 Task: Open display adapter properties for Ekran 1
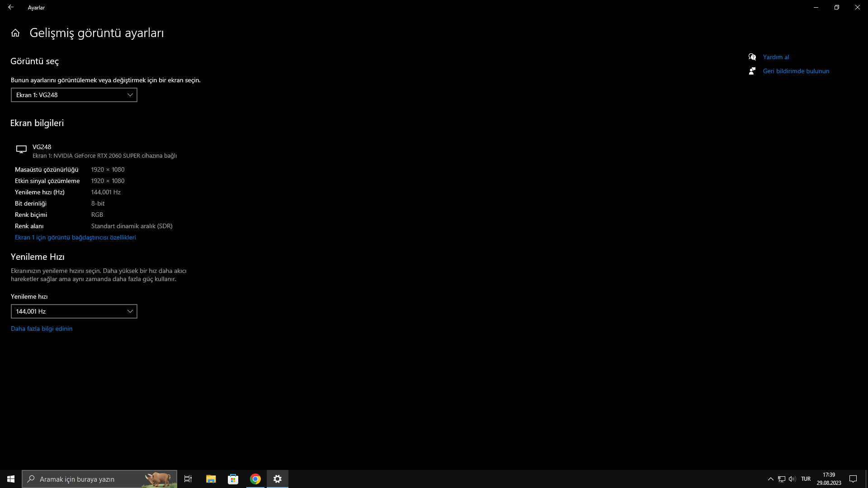pos(75,237)
